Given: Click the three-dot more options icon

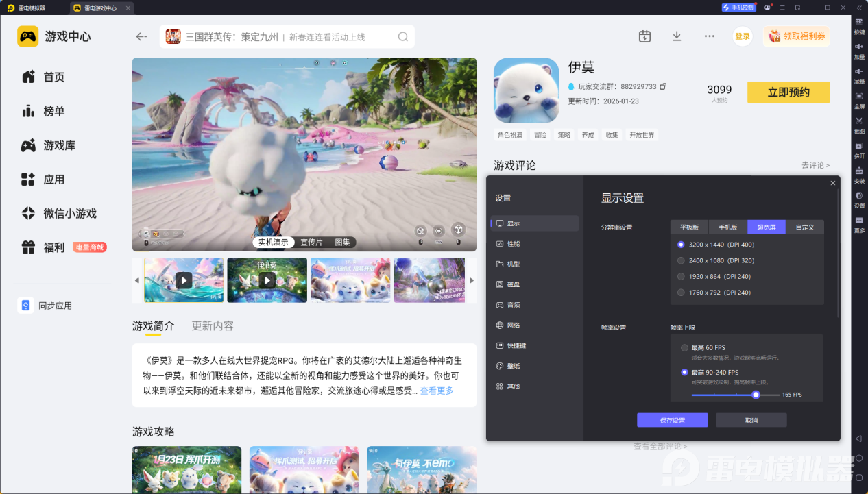Looking at the screenshot, I should 710,36.
